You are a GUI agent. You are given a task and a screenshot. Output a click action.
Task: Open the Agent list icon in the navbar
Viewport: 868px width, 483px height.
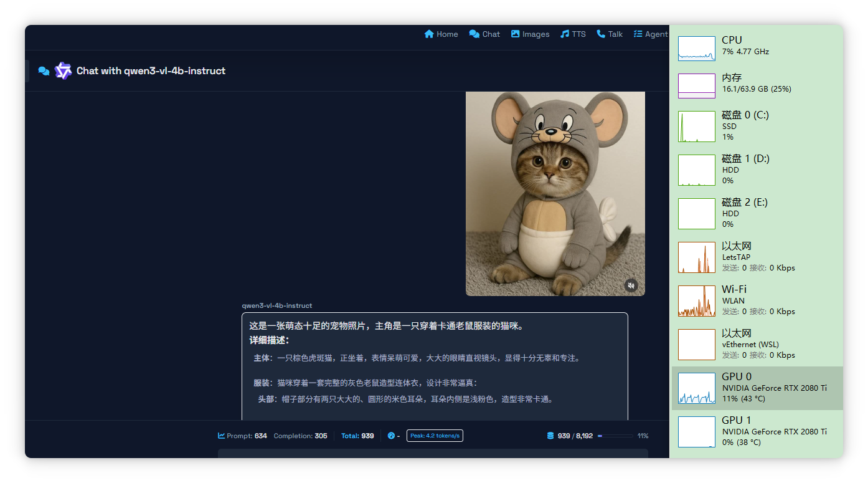(x=638, y=34)
